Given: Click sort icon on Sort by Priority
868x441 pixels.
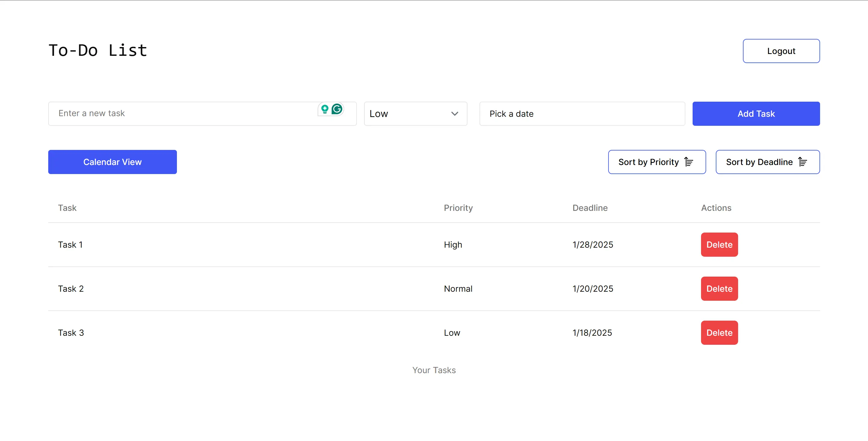Looking at the screenshot, I should tap(688, 162).
